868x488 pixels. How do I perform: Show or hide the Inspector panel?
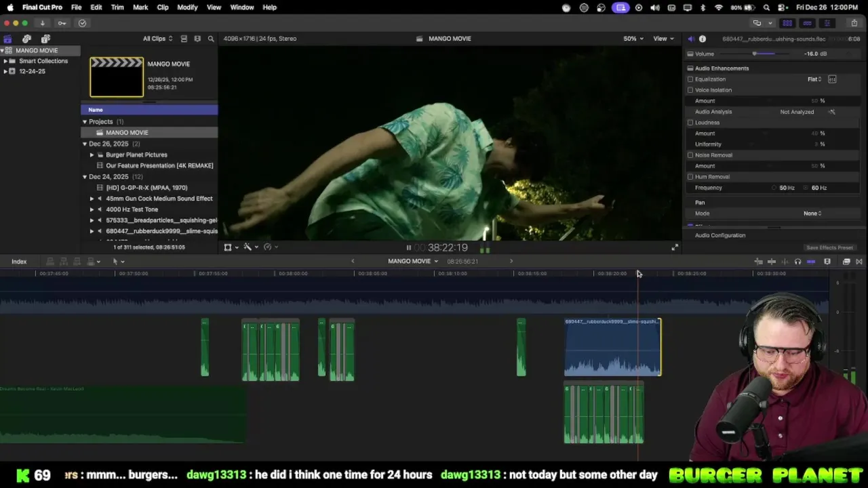click(827, 23)
